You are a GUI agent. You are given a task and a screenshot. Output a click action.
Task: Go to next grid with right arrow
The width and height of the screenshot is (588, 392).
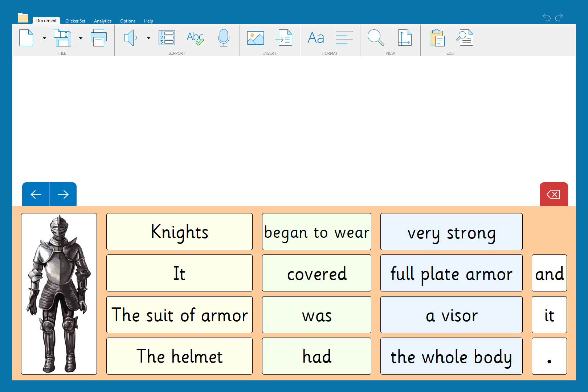[63, 195]
